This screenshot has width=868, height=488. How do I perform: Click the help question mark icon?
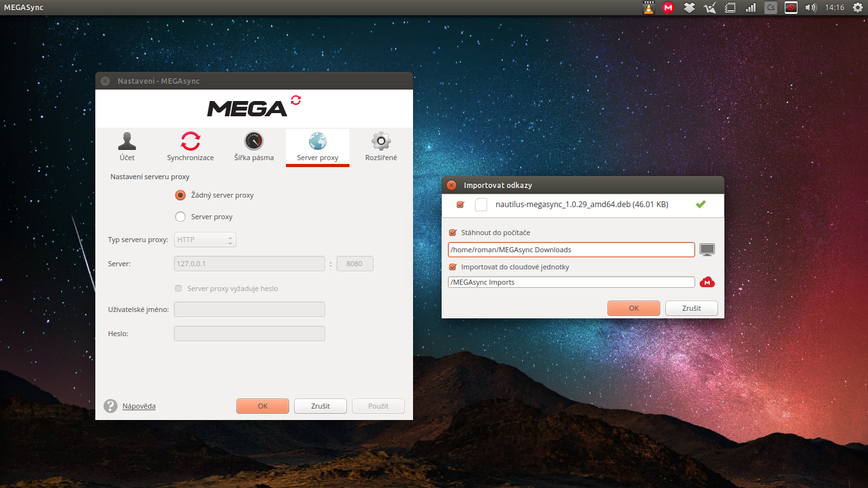pyautogui.click(x=110, y=405)
